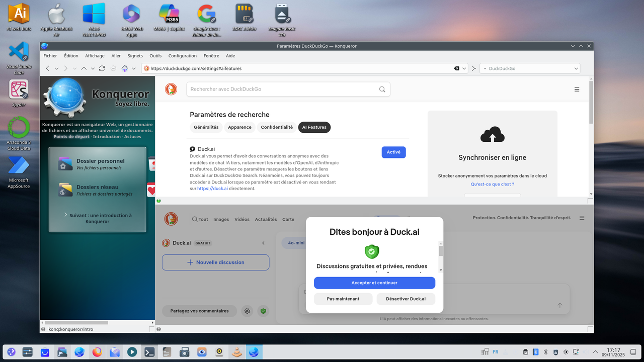Open Duck.ai chat settings gear icon

[247, 311]
